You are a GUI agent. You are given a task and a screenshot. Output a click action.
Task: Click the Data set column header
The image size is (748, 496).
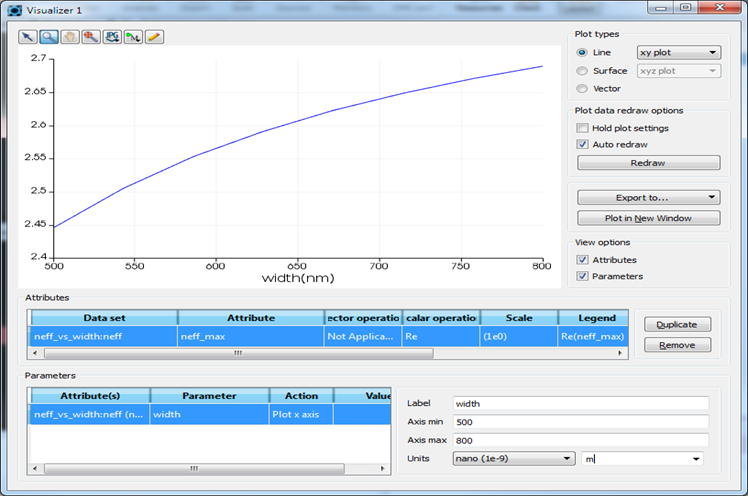point(104,318)
